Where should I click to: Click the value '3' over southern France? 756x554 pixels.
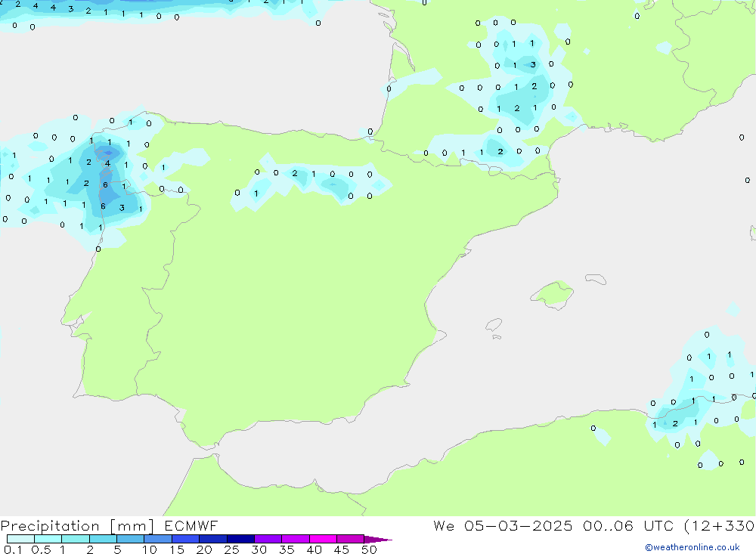(533, 64)
